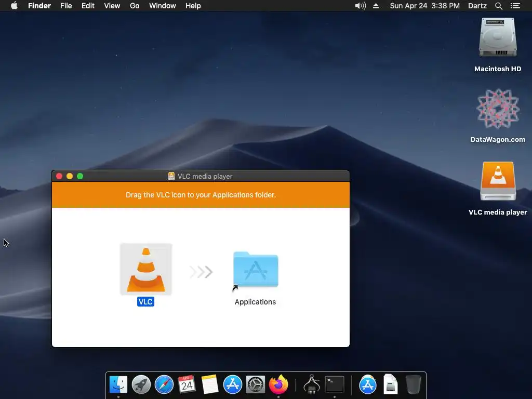Click the Macintosh HD label text
Screen dimensions: 532x399
click(498, 69)
